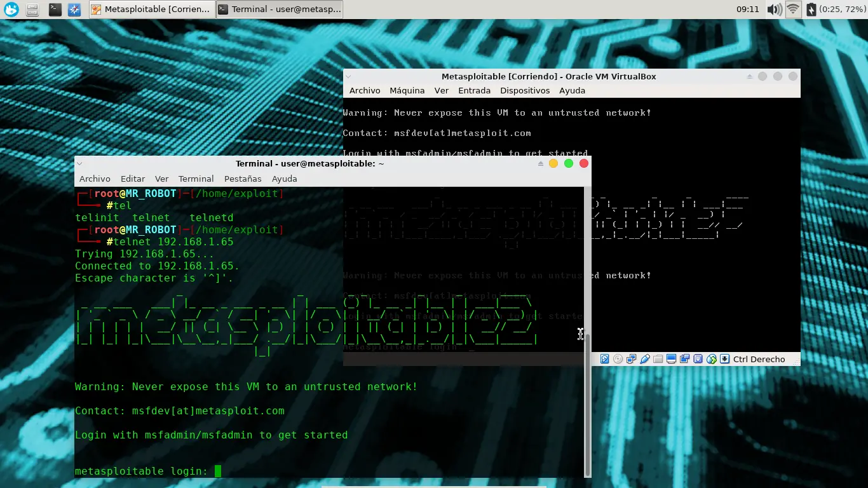Click 'Contact: msfdev[at]metasploit.com' in Terminal

[180, 411]
